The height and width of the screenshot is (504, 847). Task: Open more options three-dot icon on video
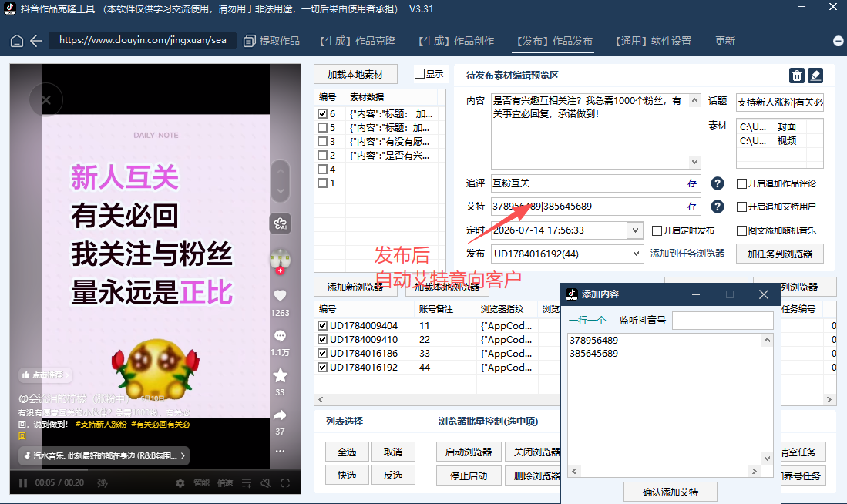[x=280, y=451]
